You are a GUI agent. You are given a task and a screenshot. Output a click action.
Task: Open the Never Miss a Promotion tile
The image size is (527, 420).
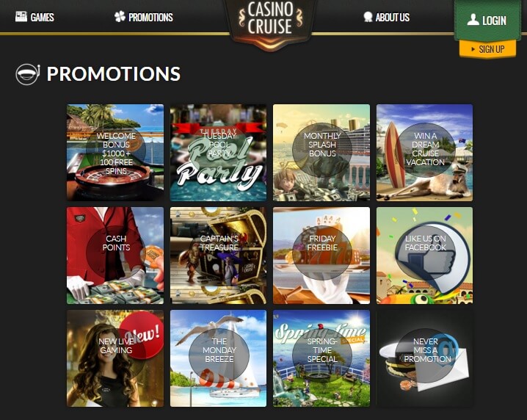424,358
